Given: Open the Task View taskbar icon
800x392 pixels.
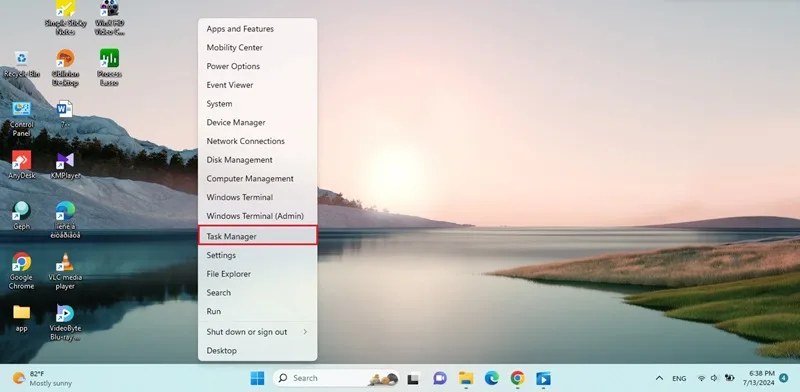Looking at the screenshot, I should point(413,379).
